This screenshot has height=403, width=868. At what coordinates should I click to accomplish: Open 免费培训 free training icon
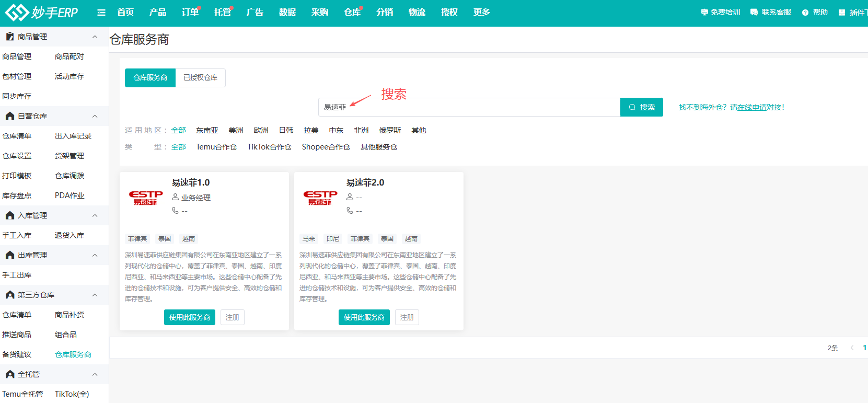[x=704, y=13]
